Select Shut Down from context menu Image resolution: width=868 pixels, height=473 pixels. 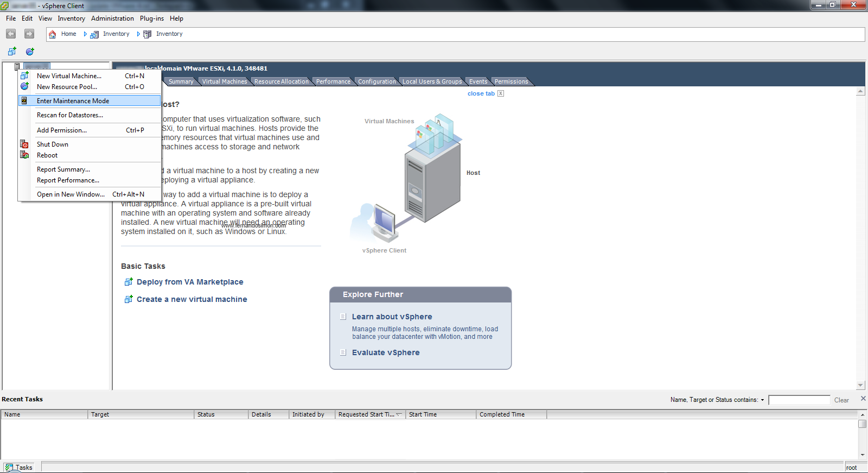(x=90, y=144)
